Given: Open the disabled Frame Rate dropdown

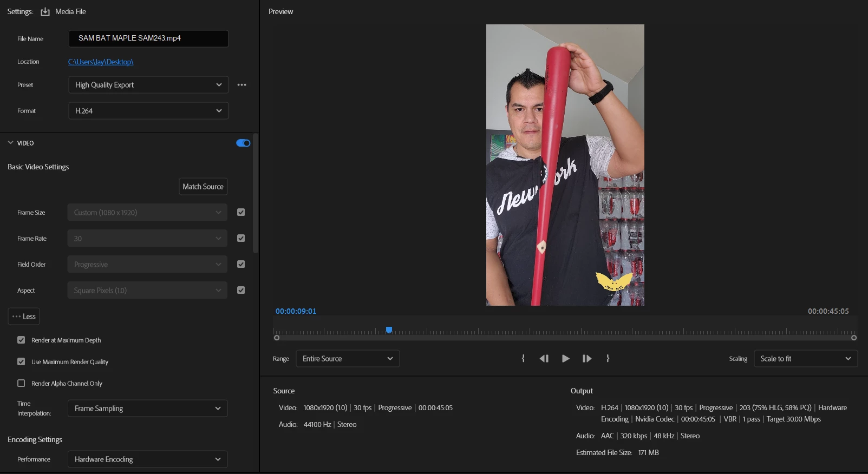Looking at the screenshot, I should [147, 239].
